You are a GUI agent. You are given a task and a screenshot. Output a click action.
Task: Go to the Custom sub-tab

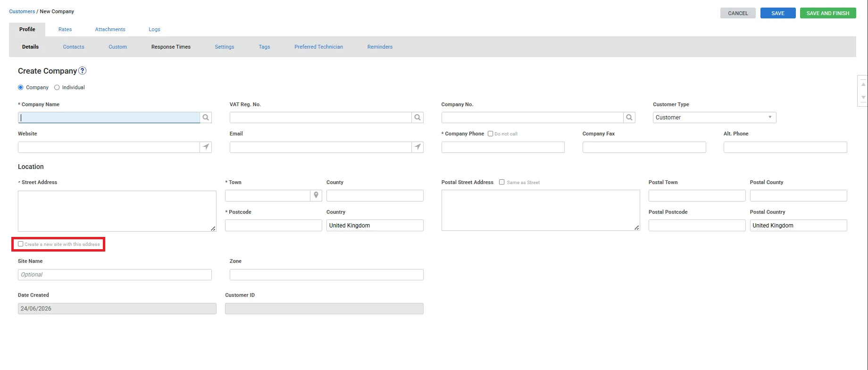(118, 47)
